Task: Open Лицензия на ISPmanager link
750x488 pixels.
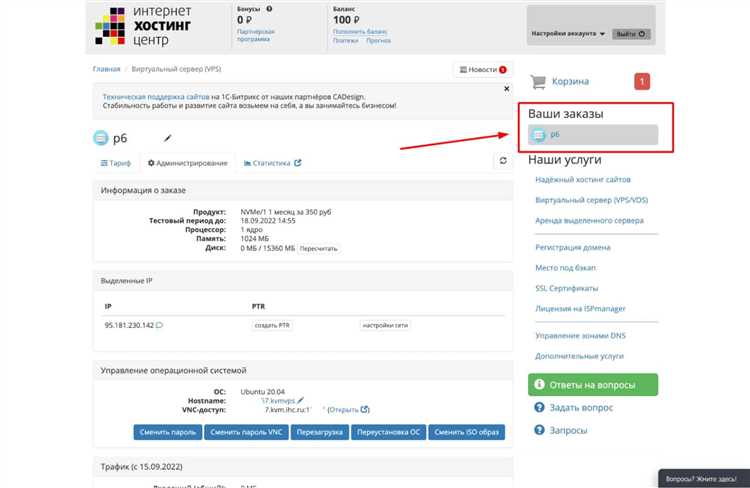Action: pos(580,309)
